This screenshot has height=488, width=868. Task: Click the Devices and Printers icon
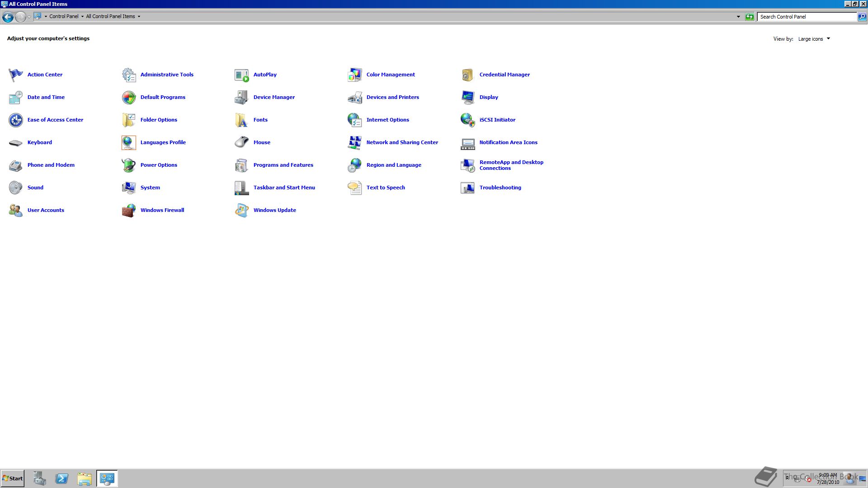coord(355,97)
